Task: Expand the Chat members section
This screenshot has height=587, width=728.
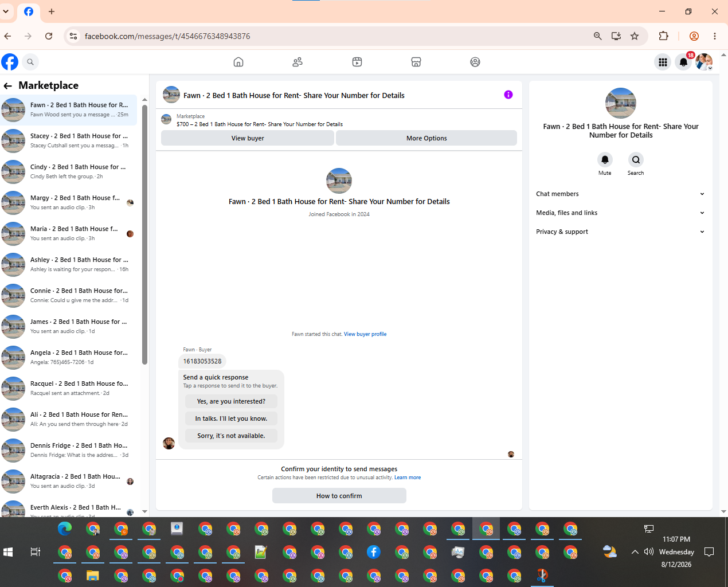Action: click(620, 194)
